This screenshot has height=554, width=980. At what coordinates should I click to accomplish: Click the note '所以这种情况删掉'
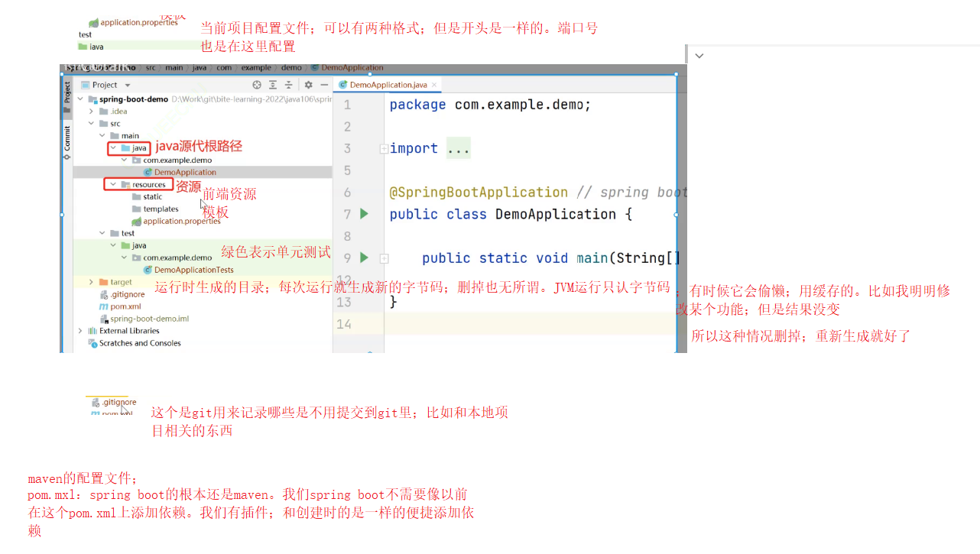coord(800,336)
